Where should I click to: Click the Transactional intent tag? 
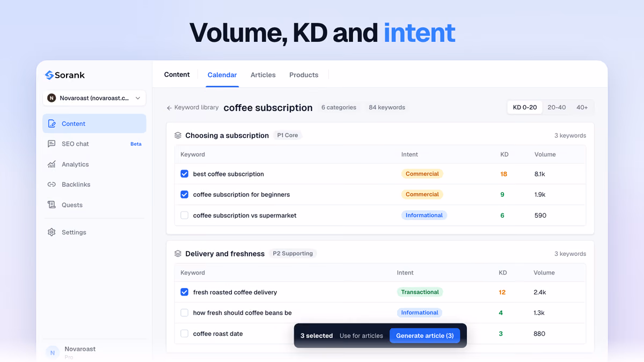click(420, 292)
